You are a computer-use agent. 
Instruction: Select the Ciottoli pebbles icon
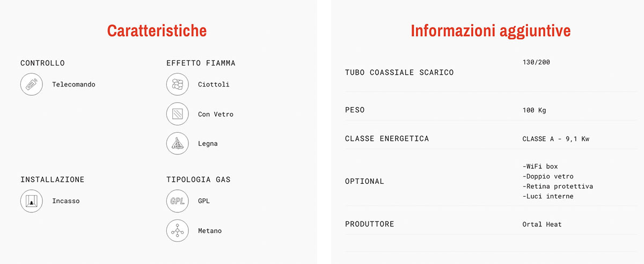click(177, 84)
